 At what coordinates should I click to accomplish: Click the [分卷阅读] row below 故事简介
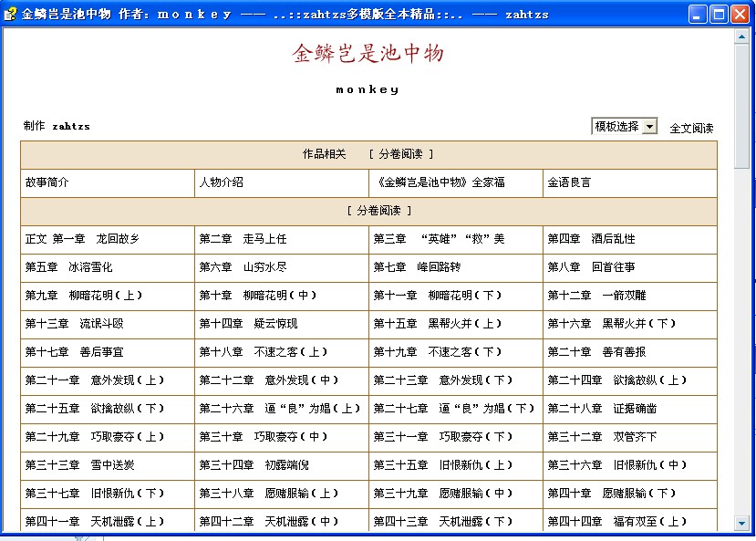[x=368, y=211]
